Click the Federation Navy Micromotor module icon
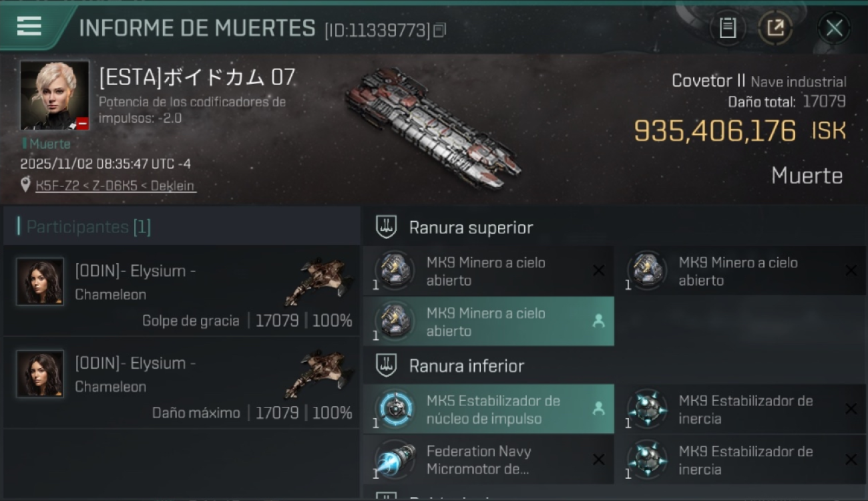The width and height of the screenshot is (868, 501). point(394,460)
